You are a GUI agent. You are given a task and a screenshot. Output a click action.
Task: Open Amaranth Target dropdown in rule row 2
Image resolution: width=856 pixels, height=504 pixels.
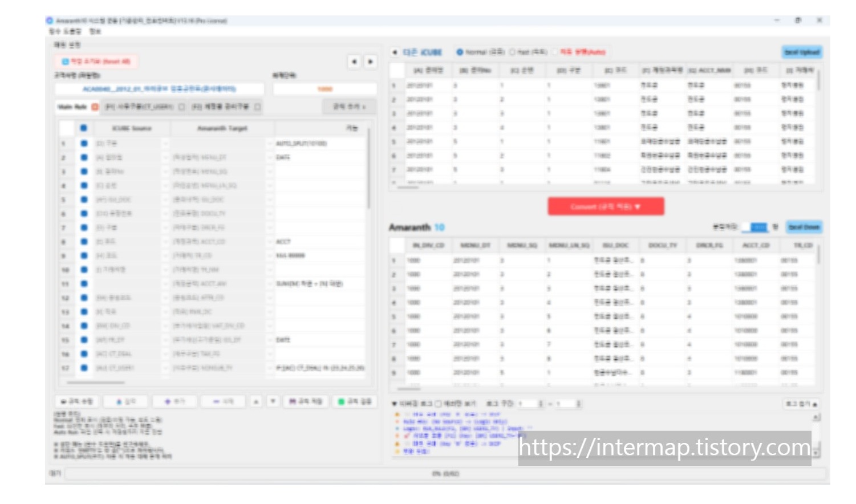pyautogui.click(x=270, y=157)
